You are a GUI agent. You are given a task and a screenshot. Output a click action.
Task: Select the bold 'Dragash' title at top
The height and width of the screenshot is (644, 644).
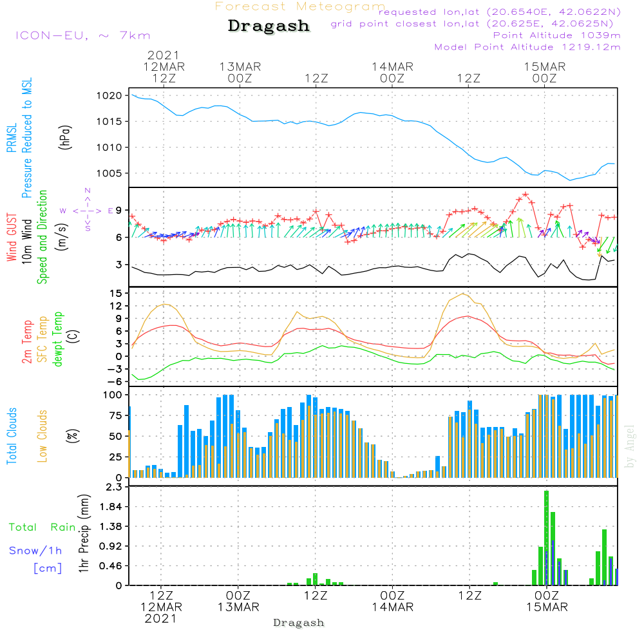click(269, 26)
